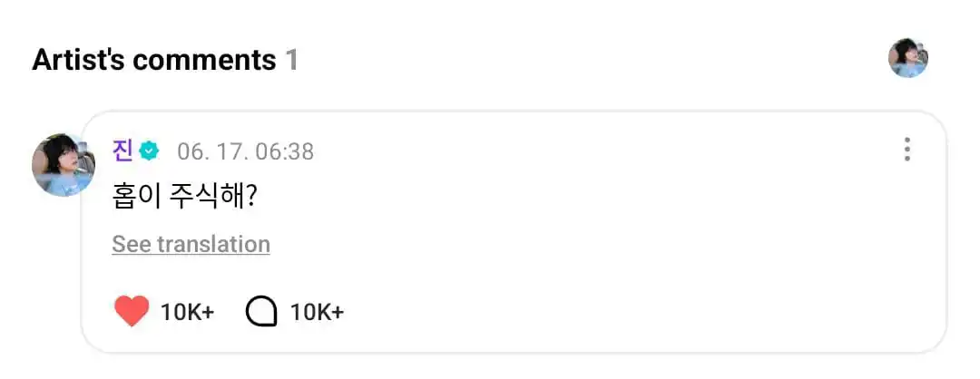Open the profile of username 진

point(123,151)
